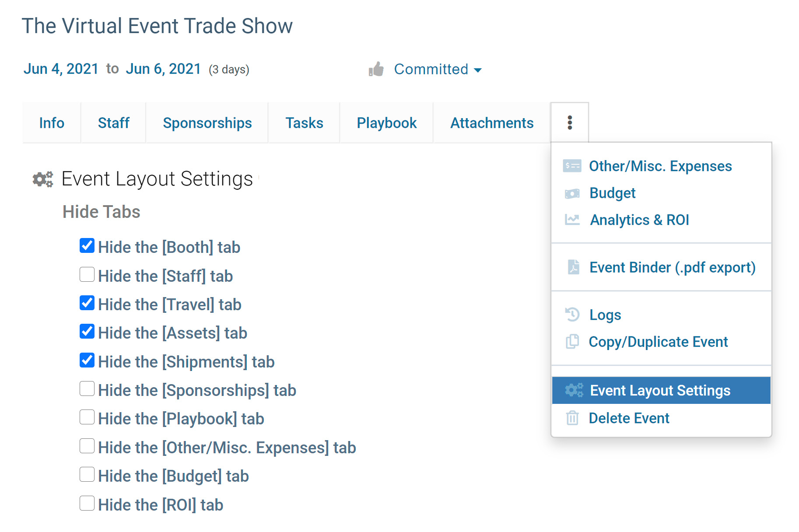Toggle the three-dot more tabs menu
This screenshot has height=532, width=799.
(570, 122)
